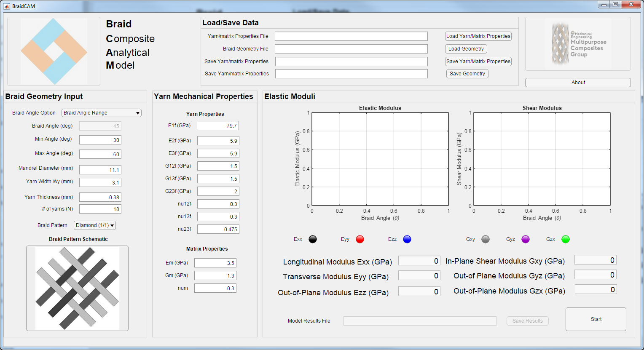This screenshot has height=350, width=644.
Task: Click the E1f (GPa) field
Action: tap(218, 126)
